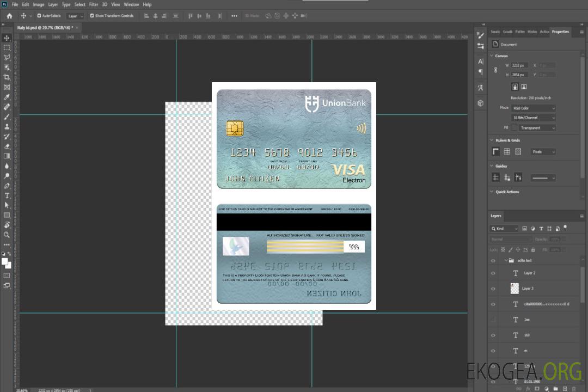Toggle the rulers button in Rulers & Grids
Viewport: 588px width, 392px height.
pos(496,151)
